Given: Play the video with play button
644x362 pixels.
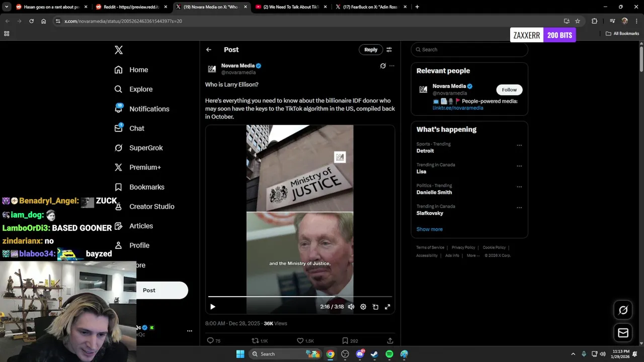Looking at the screenshot, I should pyautogui.click(x=213, y=307).
